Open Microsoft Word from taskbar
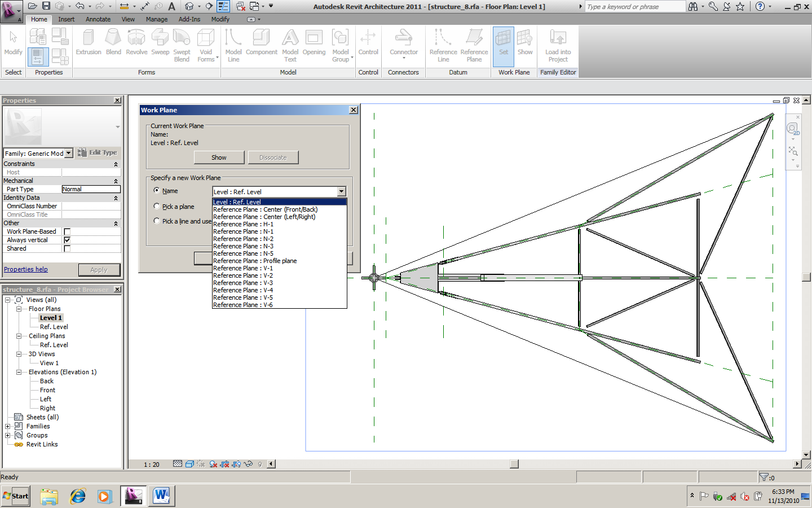This screenshot has height=508, width=812. pyautogui.click(x=161, y=496)
